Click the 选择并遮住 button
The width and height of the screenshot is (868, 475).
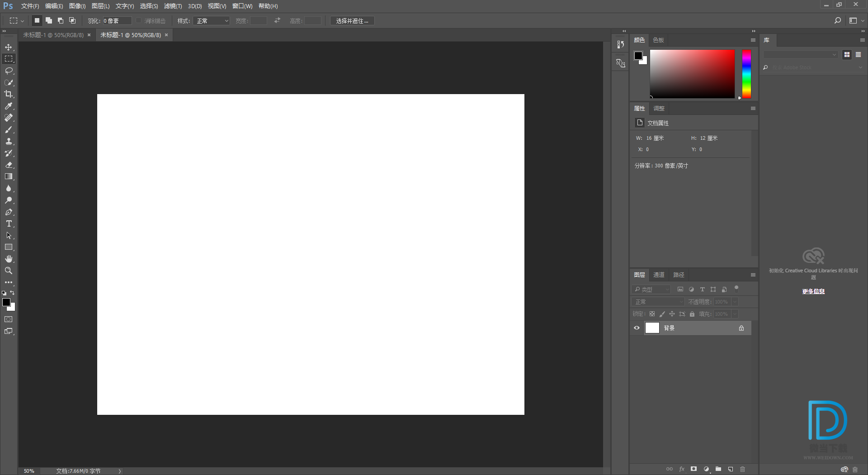352,21
